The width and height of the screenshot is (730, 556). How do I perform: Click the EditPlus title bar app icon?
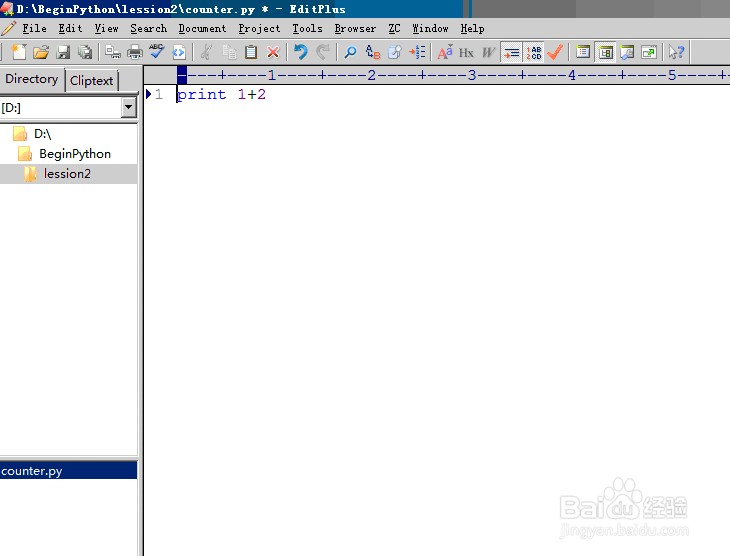click(7, 8)
